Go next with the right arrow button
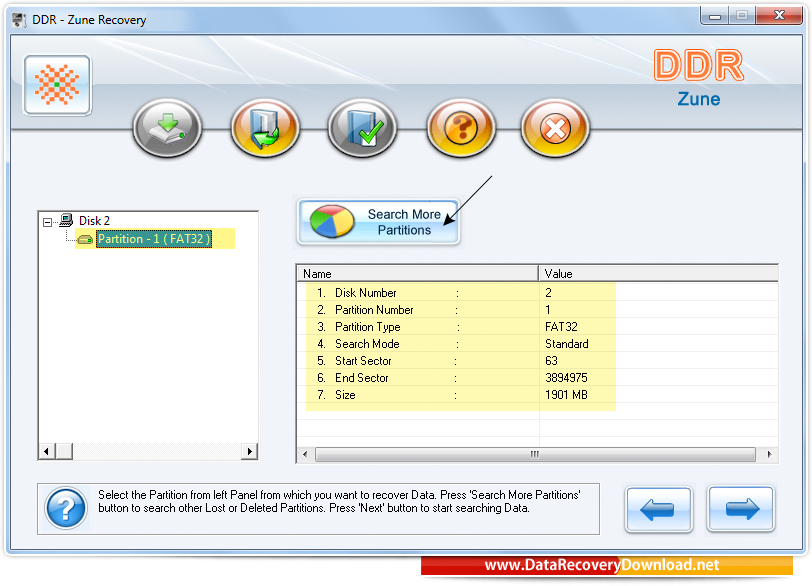This screenshot has height=586, width=812. [x=741, y=509]
